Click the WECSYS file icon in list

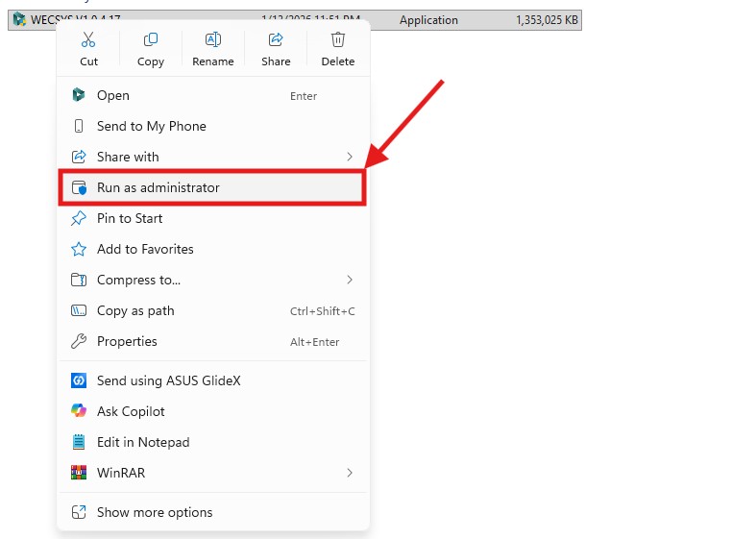click(19, 20)
